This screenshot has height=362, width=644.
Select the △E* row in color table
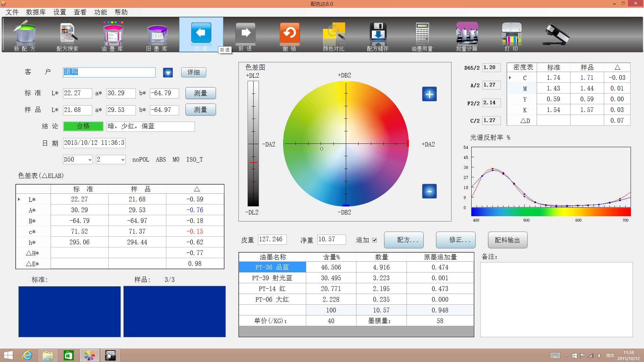coord(120,264)
